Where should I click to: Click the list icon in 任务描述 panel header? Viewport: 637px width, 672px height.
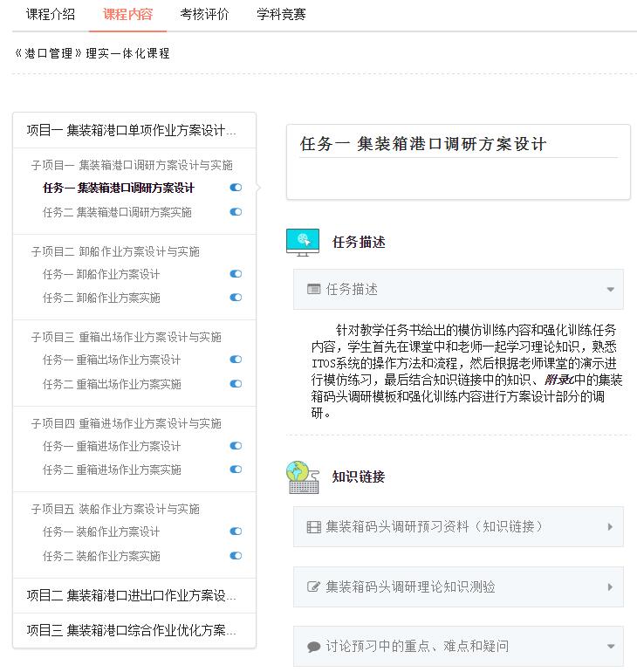pyautogui.click(x=314, y=290)
